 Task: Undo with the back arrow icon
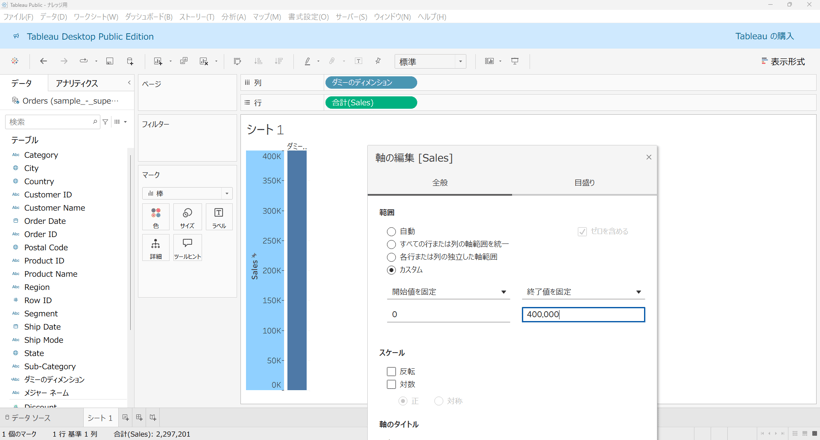[43, 61]
